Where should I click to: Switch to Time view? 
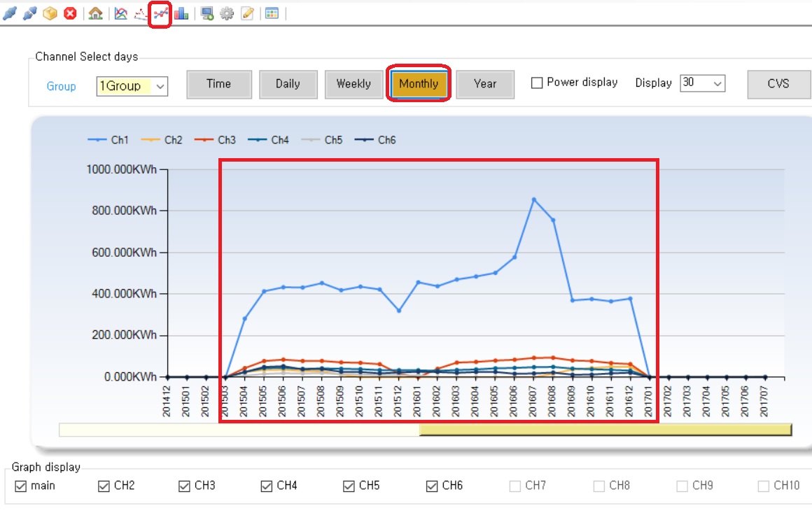[219, 84]
